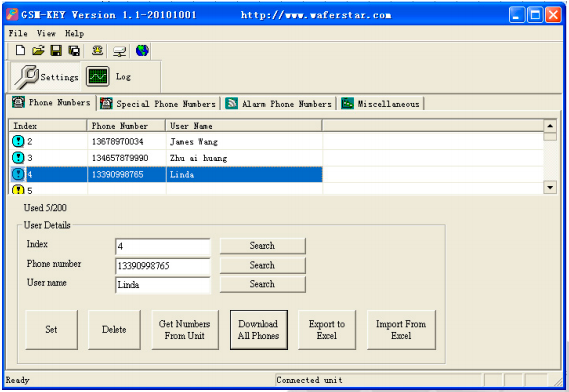The height and width of the screenshot is (392, 569).
Task: Click the scroll down arrow in phone list
Action: [x=550, y=188]
